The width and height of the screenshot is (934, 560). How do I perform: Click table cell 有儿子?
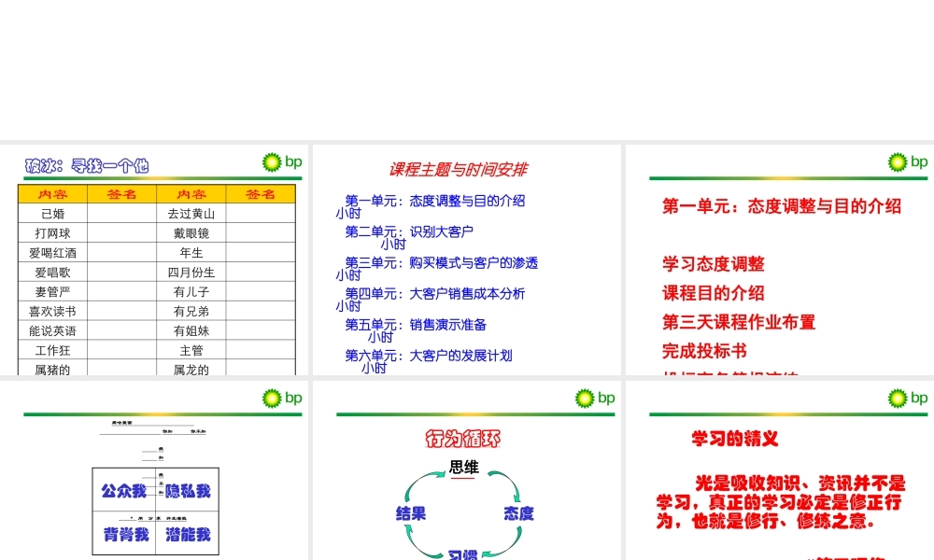(x=191, y=291)
